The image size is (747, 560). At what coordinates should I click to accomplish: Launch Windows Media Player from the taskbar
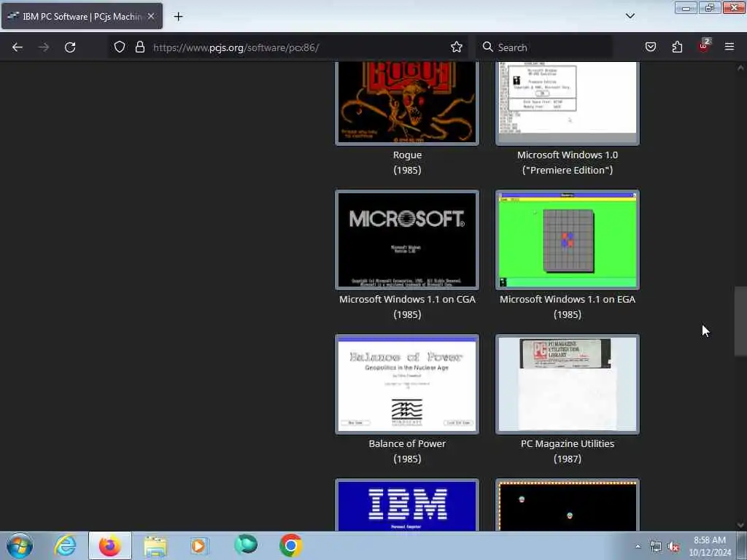coord(200,545)
